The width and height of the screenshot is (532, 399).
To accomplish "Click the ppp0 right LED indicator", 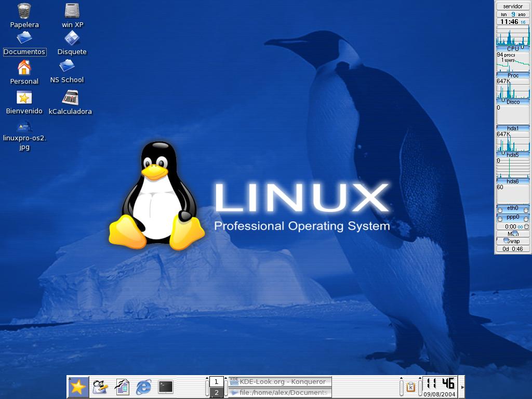I will pos(526,219).
